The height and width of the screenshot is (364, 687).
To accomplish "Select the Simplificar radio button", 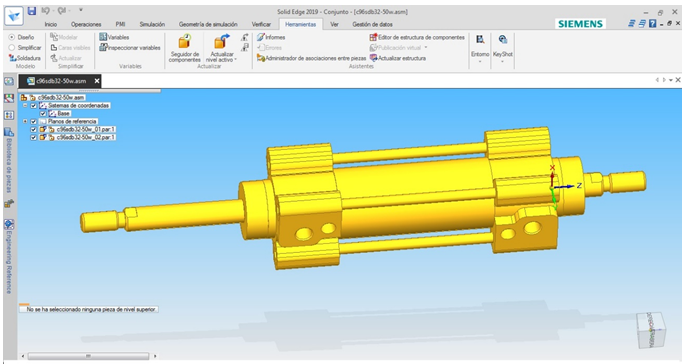I will [12, 48].
